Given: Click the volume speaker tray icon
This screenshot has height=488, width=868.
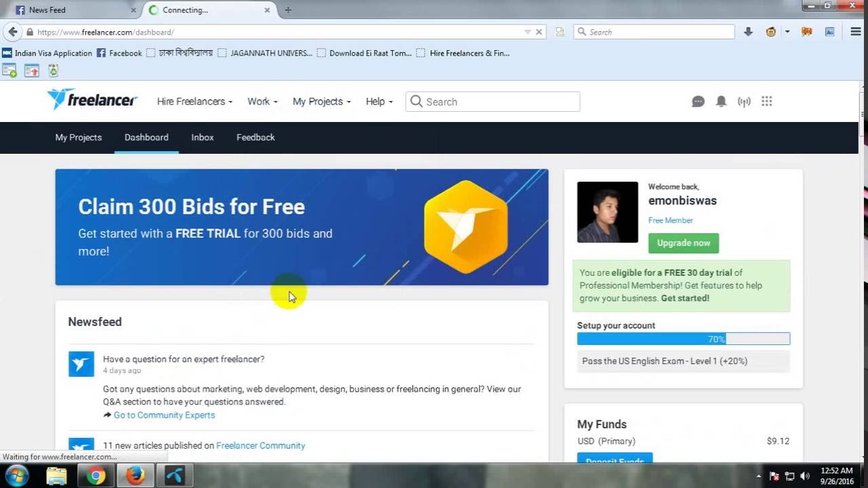Looking at the screenshot, I should click(x=805, y=476).
